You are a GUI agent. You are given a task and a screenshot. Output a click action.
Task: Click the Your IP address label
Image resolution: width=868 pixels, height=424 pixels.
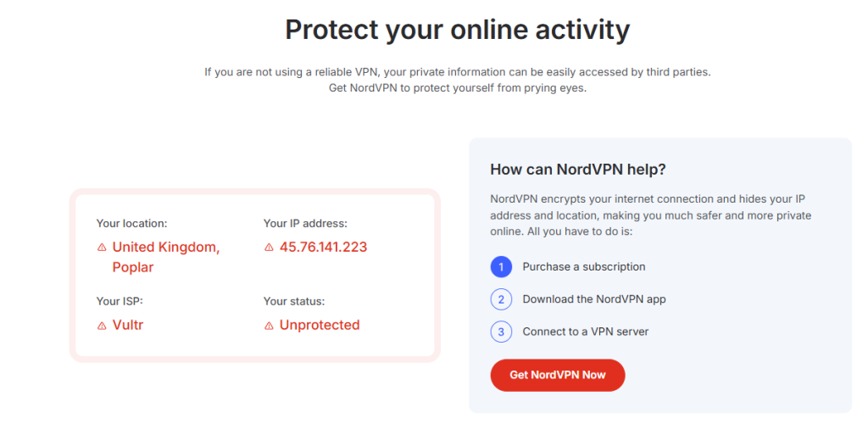(305, 224)
